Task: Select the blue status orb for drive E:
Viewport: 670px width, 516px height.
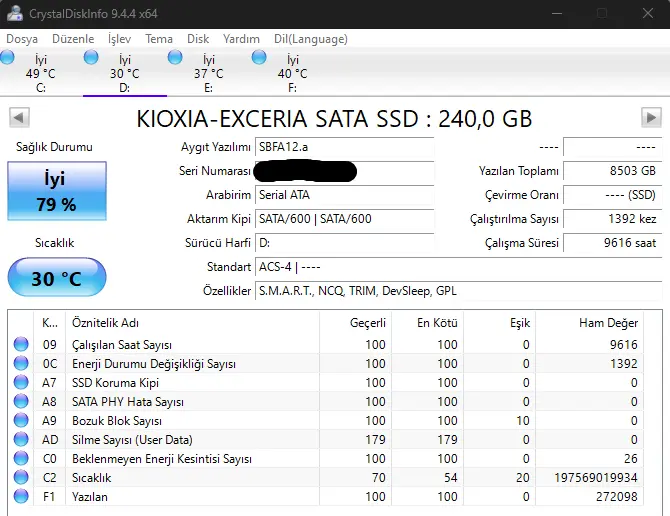Action: pyautogui.click(x=175, y=57)
